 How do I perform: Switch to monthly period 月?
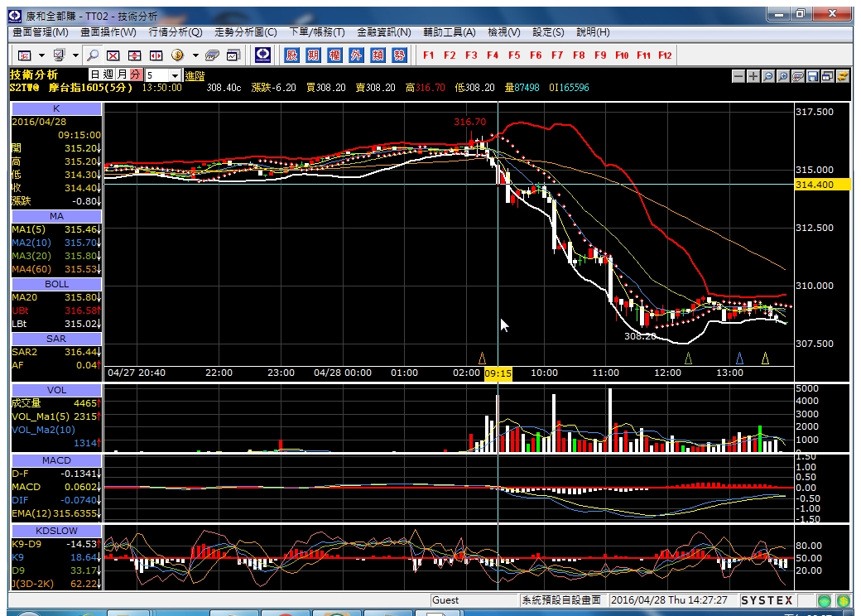122,75
